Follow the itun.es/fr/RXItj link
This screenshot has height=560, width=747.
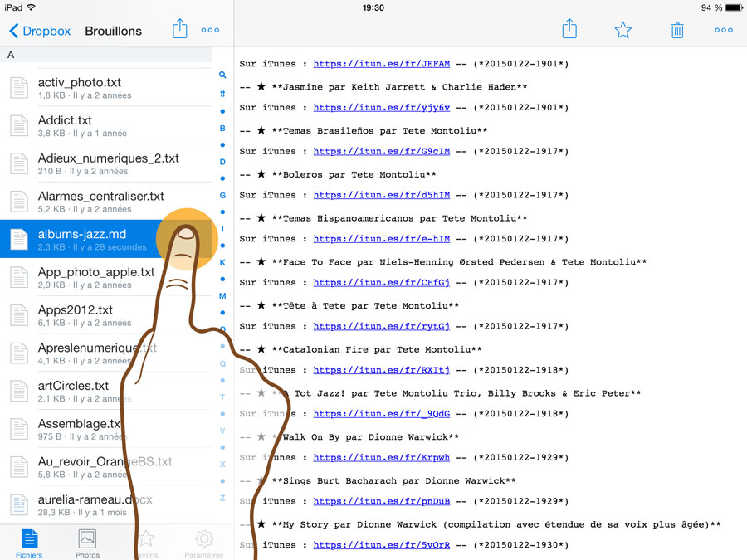[381, 371]
